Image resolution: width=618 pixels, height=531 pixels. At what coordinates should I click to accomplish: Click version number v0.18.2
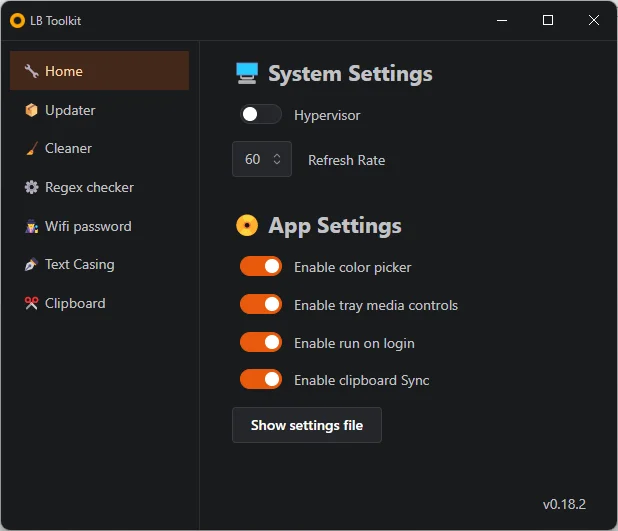(564, 504)
